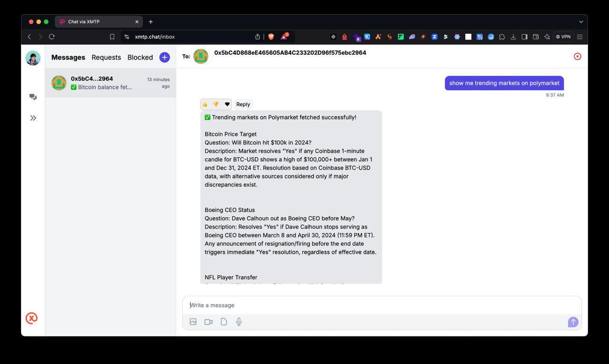Image resolution: width=609 pixels, height=364 pixels.
Task: Click the red padlock extension icon
Action: (344, 37)
